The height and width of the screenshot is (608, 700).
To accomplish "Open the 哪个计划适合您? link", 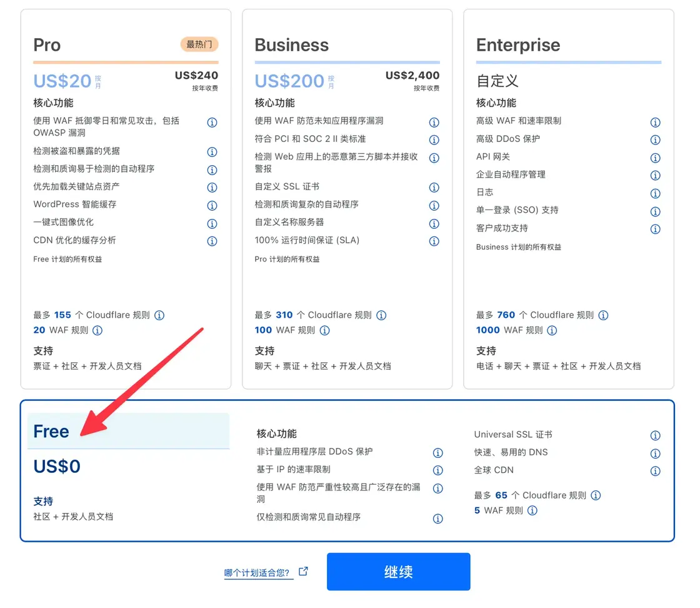I will point(259,573).
